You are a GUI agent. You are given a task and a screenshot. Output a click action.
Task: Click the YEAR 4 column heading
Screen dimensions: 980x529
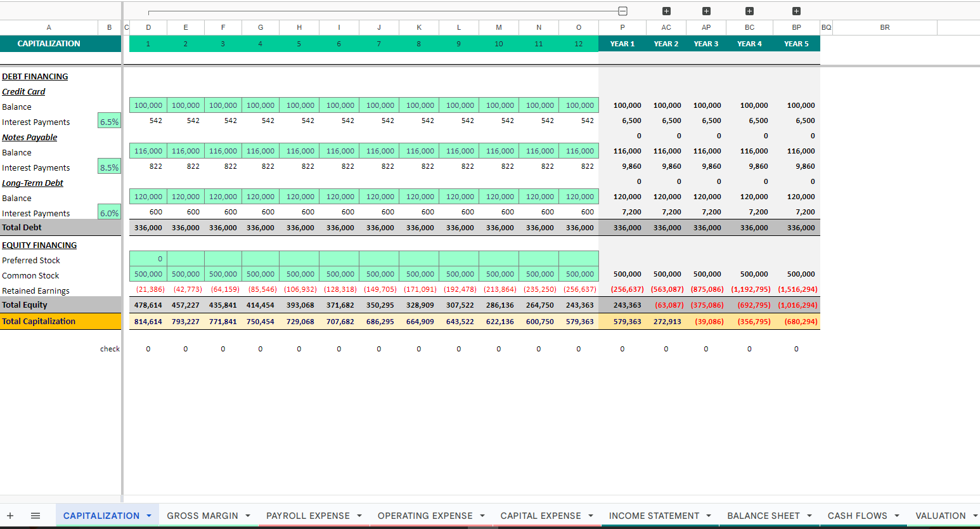coord(749,44)
